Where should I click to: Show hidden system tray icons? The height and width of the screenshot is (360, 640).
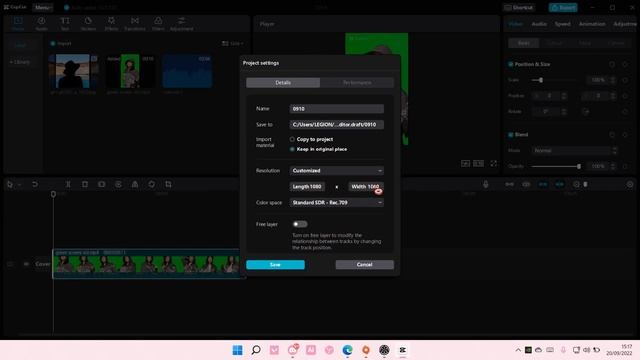coord(518,350)
